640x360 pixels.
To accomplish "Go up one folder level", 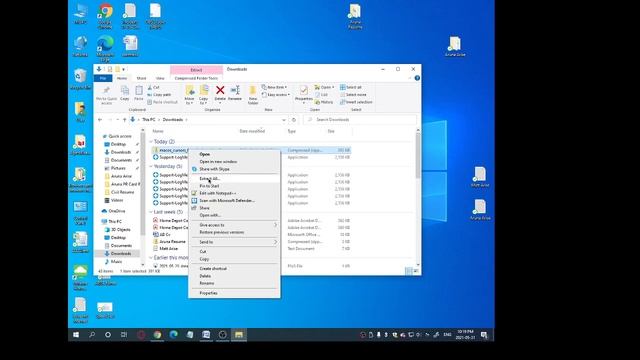I will [x=124, y=120].
